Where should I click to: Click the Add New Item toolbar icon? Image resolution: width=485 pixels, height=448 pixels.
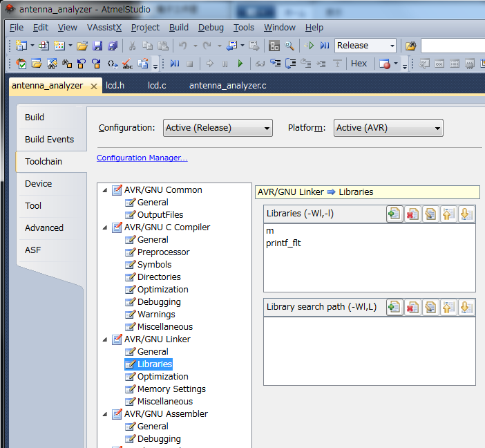pyautogui.click(x=59, y=46)
